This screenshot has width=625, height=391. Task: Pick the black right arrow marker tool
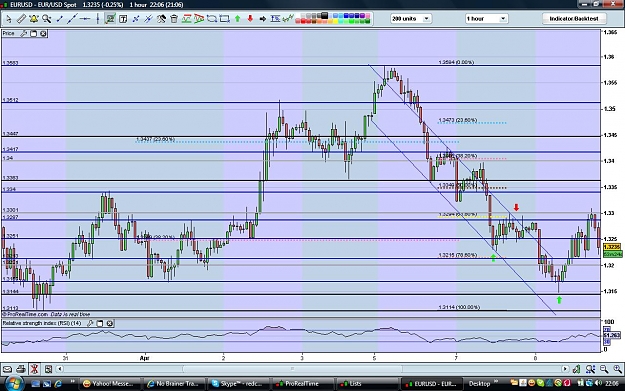(x=263, y=19)
